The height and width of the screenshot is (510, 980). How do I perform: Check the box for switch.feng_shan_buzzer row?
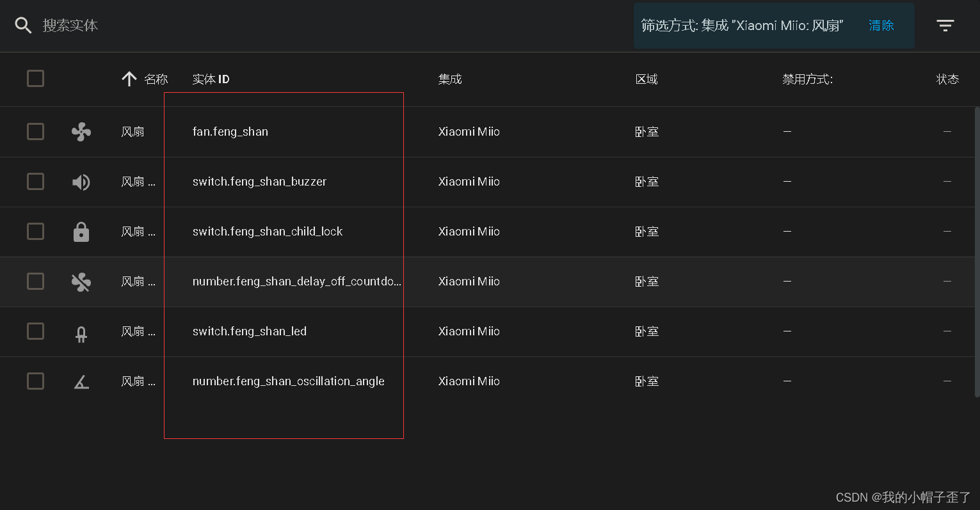[35, 181]
